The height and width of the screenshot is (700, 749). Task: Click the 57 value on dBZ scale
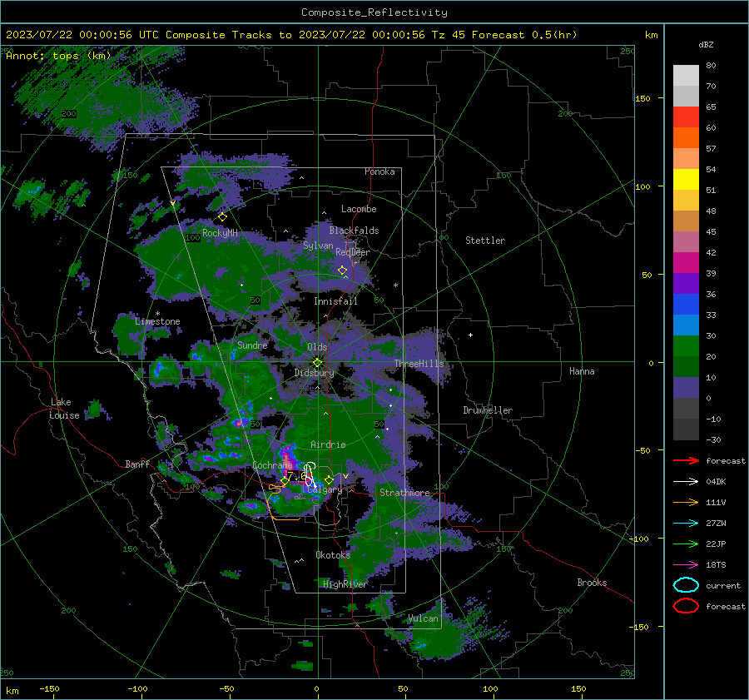[711, 149]
